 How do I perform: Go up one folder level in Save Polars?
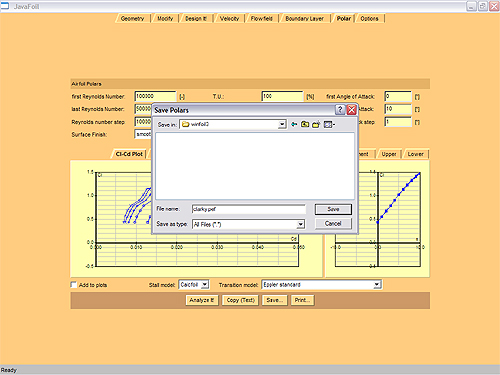pos(305,124)
